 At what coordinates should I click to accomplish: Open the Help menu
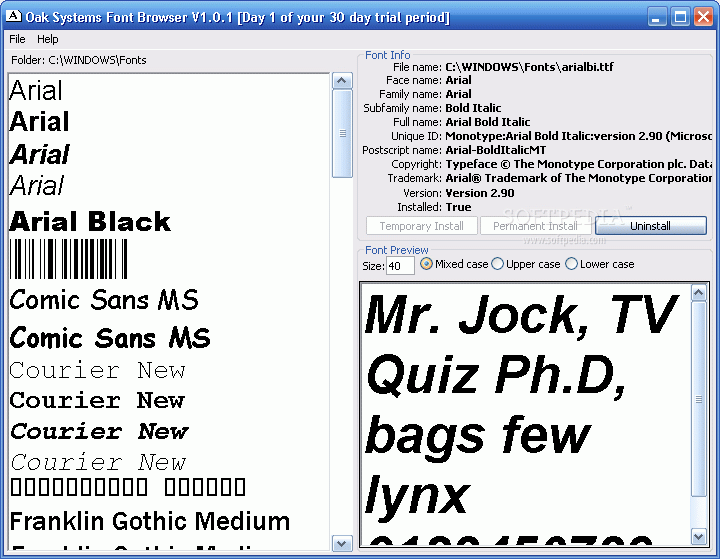(47, 39)
